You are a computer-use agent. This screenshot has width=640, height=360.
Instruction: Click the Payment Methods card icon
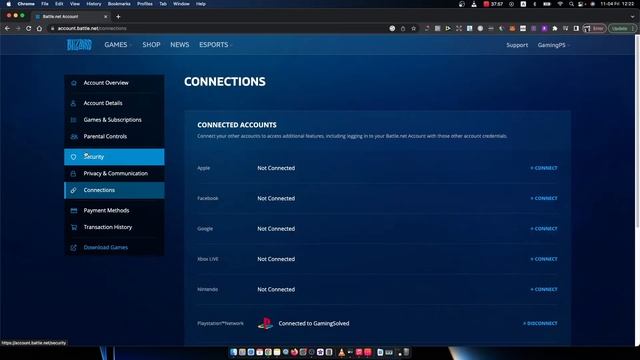[73, 211]
